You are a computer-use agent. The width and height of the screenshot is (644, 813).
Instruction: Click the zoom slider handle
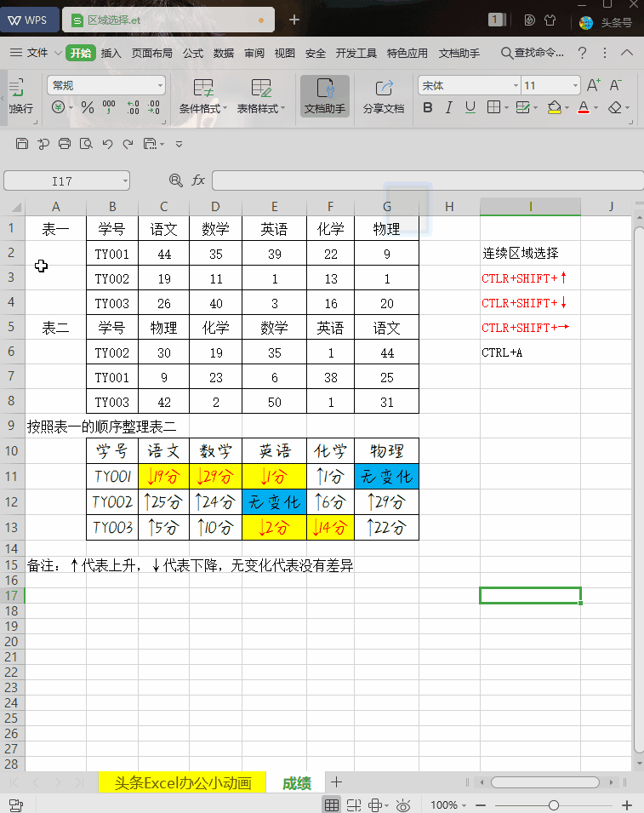click(x=553, y=804)
